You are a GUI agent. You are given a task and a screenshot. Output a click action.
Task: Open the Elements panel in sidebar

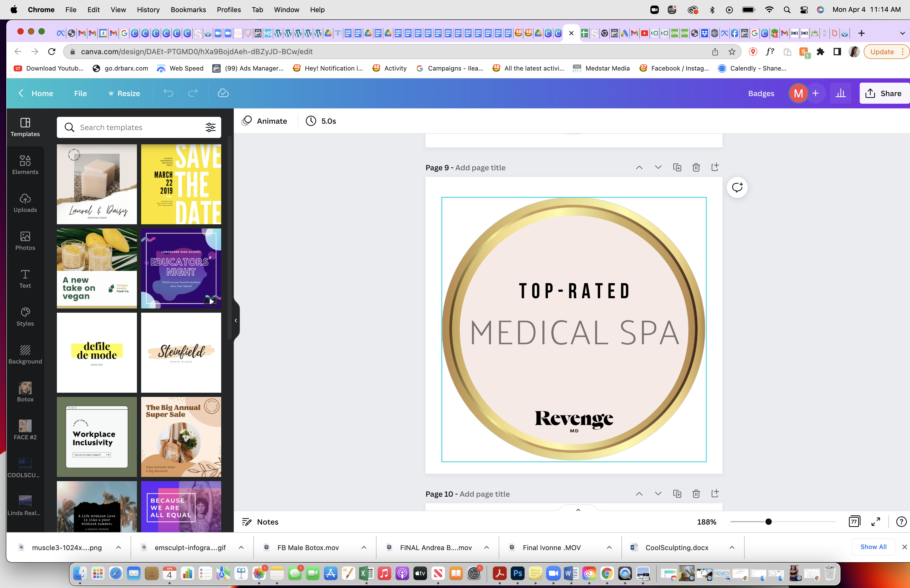(x=25, y=165)
